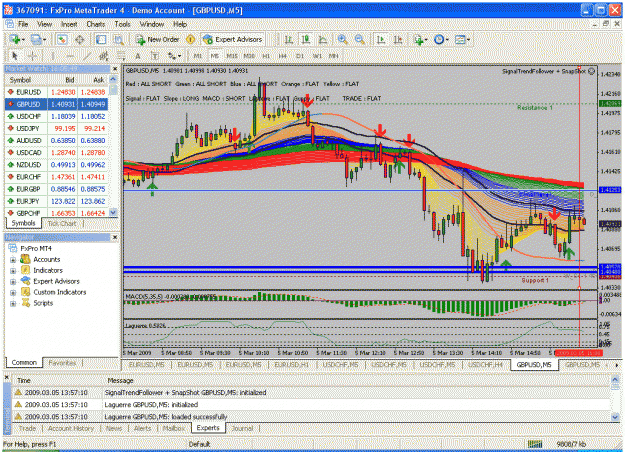Select the equidistant channel tool
Image resolution: width=625 pixels, height=452 pixels.
point(104,56)
